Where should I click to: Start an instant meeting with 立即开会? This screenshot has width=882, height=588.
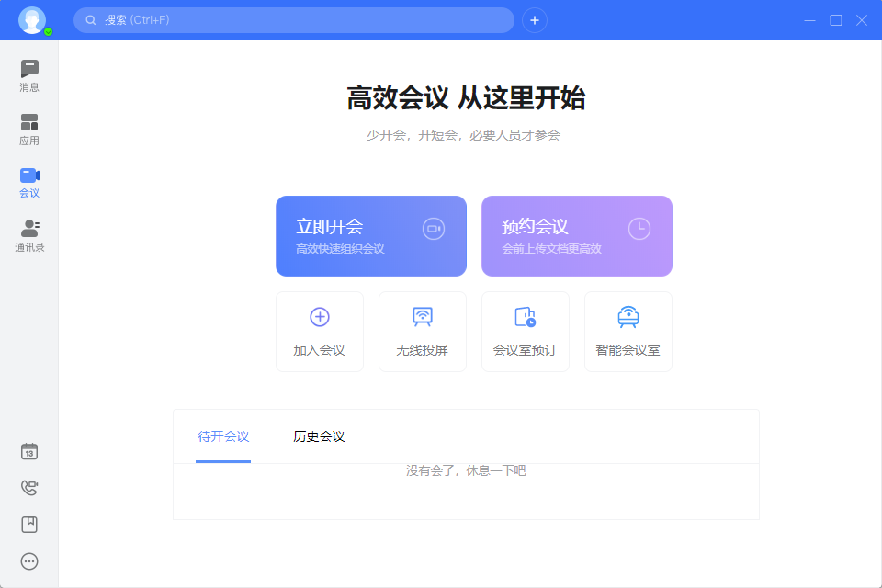coord(371,236)
